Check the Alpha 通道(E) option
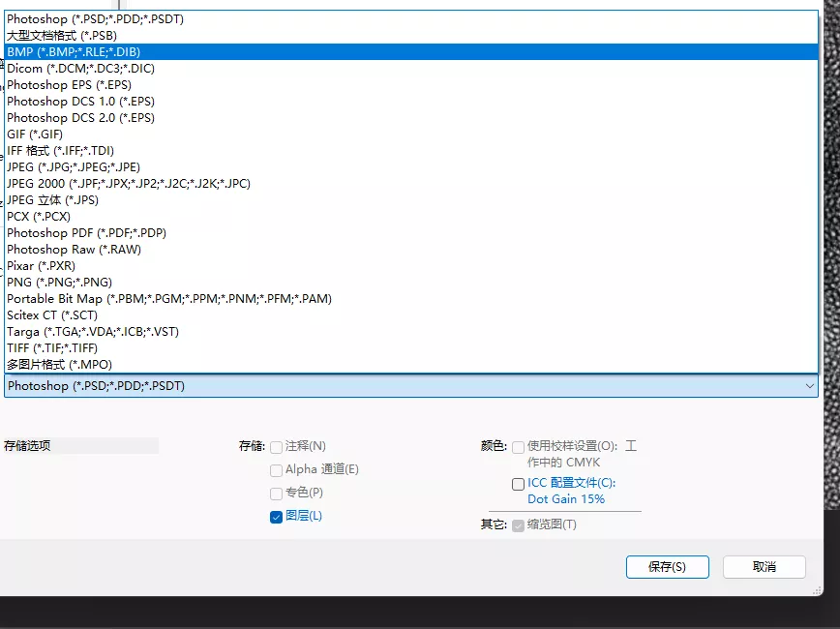The height and width of the screenshot is (629, 840). (x=277, y=470)
